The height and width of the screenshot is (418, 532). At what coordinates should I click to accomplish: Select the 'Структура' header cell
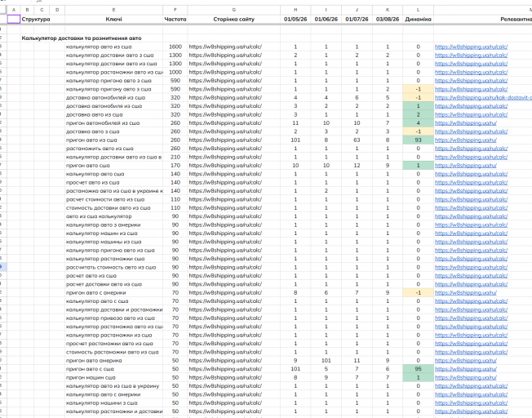(36, 20)
